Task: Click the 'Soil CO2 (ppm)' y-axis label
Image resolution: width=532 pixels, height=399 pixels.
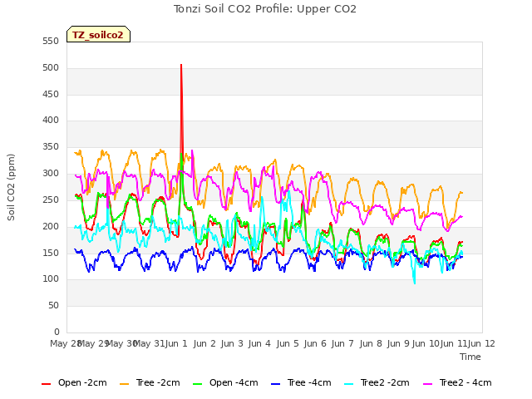Action: click(x=11, y=187)
